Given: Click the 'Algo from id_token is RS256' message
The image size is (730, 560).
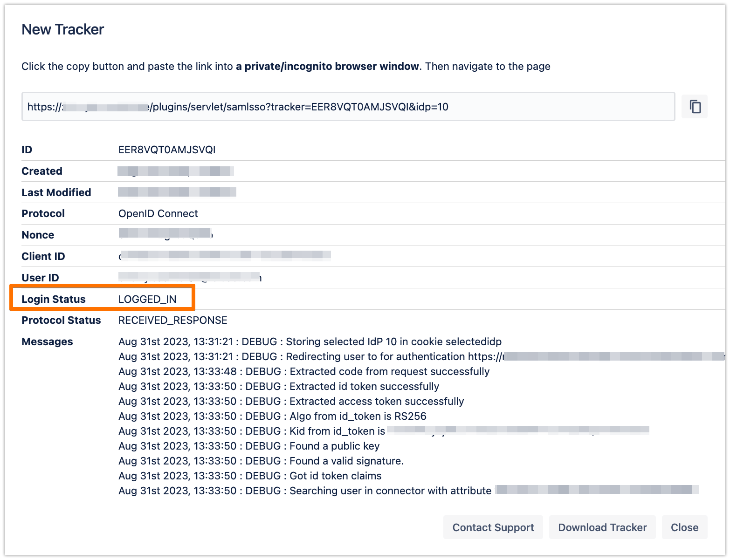Looking at the screenshot, I should tap(272, 416).
